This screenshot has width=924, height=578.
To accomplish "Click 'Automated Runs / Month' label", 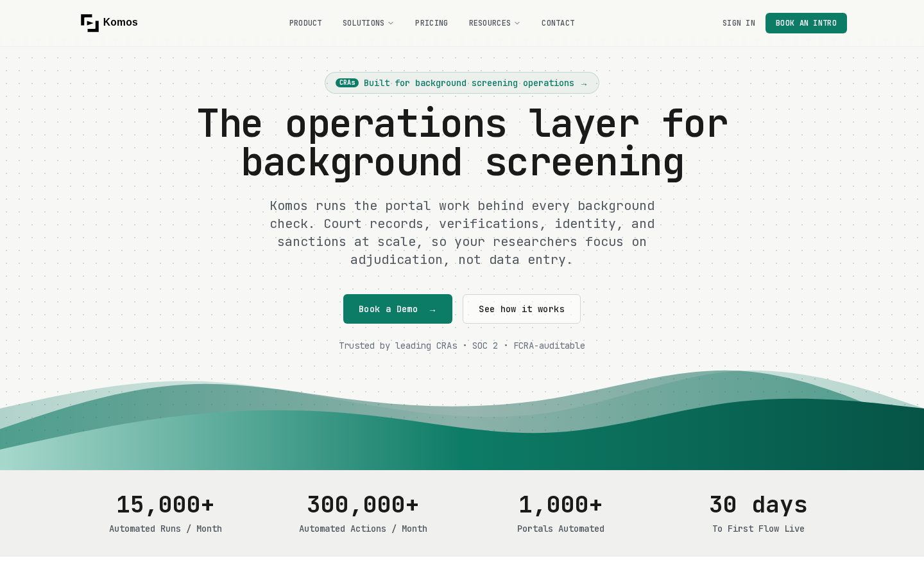I will [x=166, y=529].
